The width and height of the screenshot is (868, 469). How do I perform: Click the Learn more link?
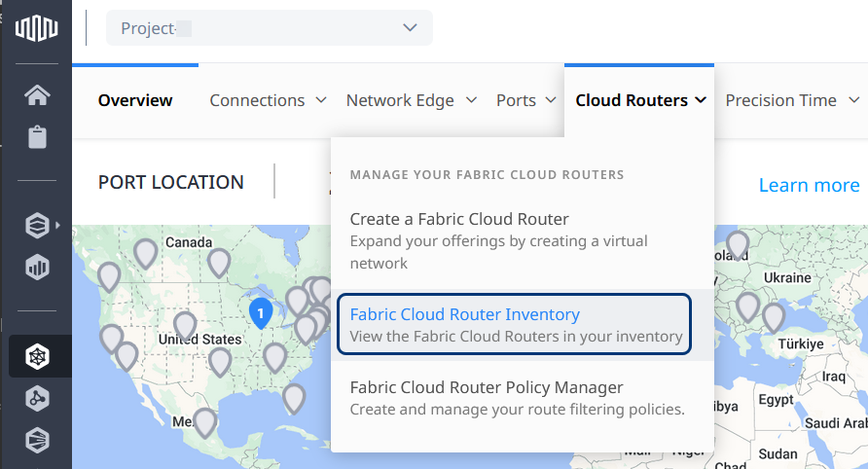[810, 185]
